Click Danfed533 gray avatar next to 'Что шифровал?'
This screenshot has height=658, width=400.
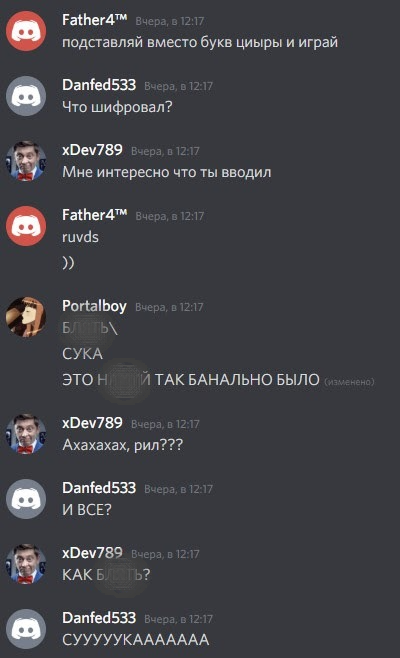tap(26, 96)
